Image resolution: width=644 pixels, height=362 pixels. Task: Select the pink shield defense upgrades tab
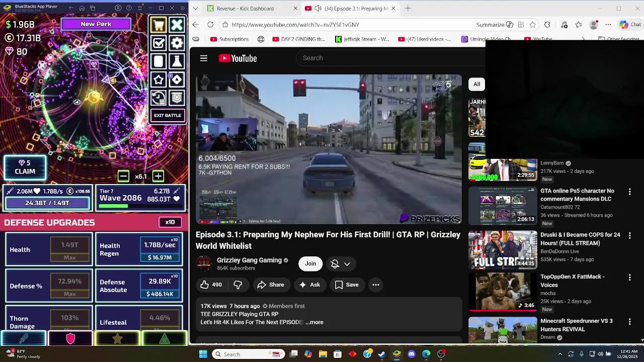pos(70,339)
